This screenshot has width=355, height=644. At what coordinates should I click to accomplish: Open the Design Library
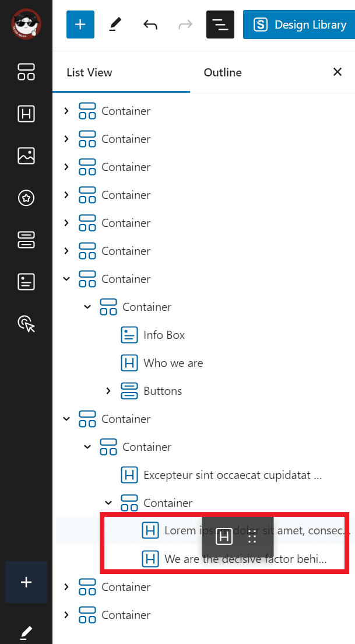299,24
